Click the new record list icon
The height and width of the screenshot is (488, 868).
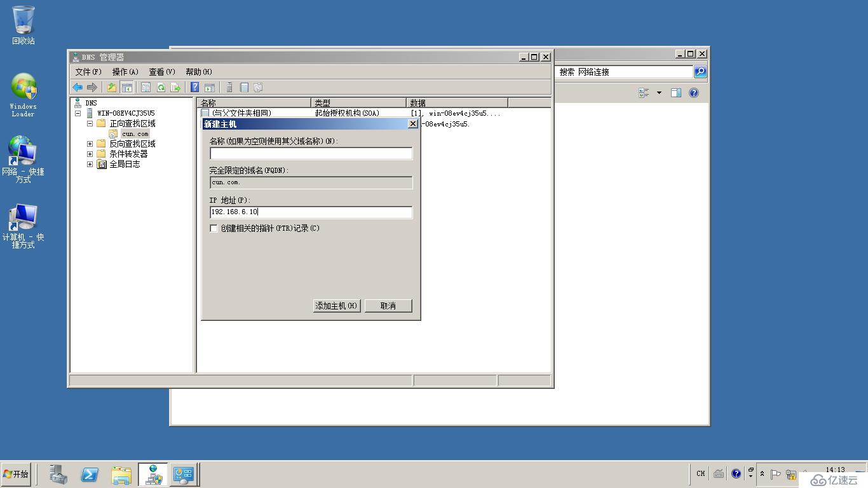244,88
